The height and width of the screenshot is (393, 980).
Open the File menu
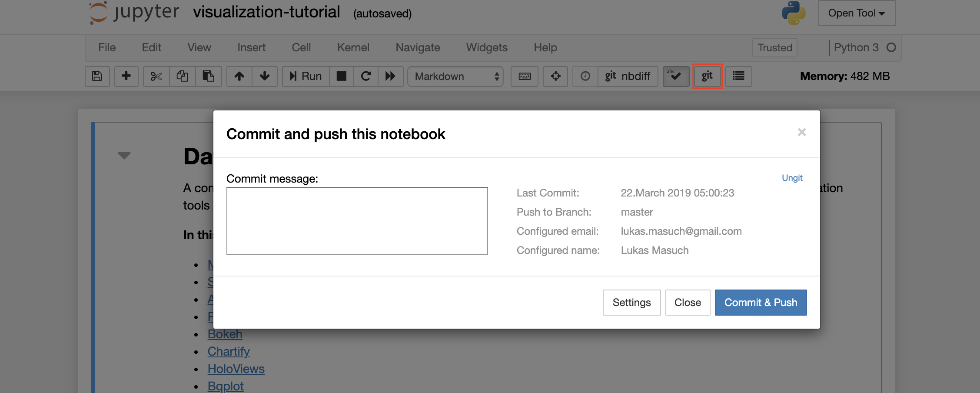point(107,47)
